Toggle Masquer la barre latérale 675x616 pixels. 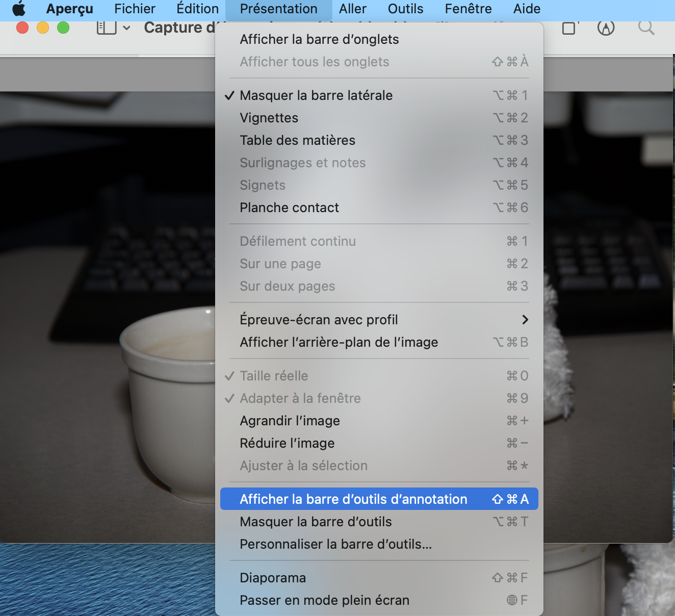coord(379,95)
